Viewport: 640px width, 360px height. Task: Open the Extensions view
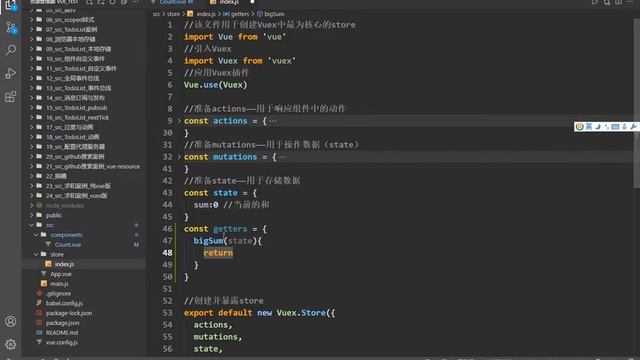pyautogui.click(x=11, y=97)
